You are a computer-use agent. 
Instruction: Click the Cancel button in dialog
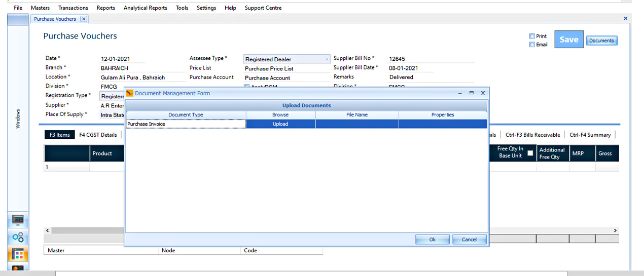point(469,240)
